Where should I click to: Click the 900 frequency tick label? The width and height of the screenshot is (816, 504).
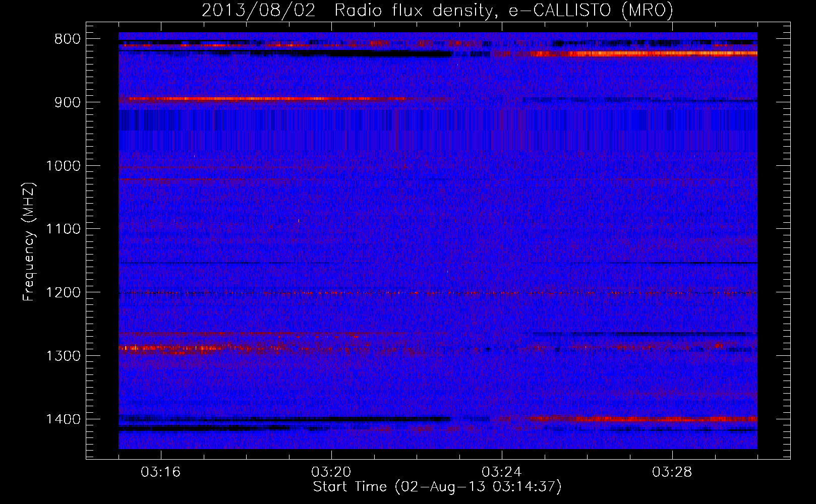point(68,102)
